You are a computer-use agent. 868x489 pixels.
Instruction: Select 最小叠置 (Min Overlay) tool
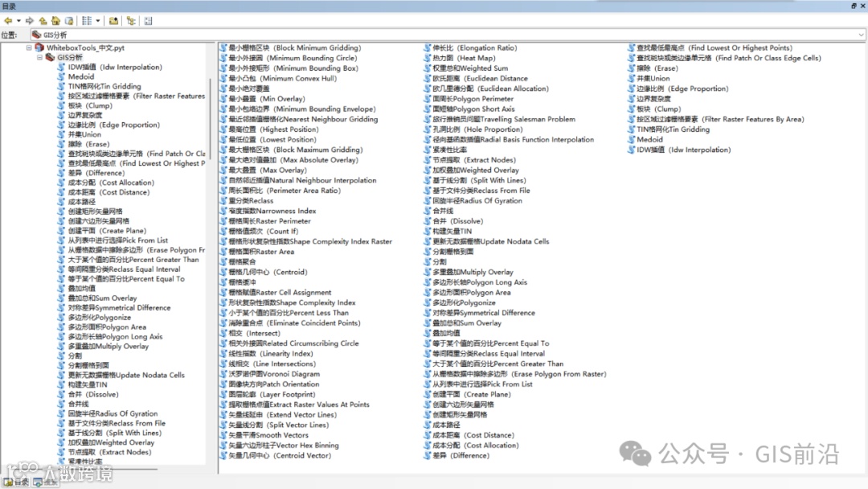click(x=267, y=99)
